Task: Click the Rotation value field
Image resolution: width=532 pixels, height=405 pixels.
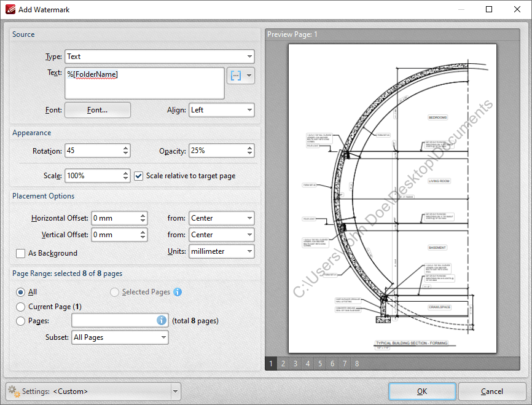Action: [x=93, y=151]
